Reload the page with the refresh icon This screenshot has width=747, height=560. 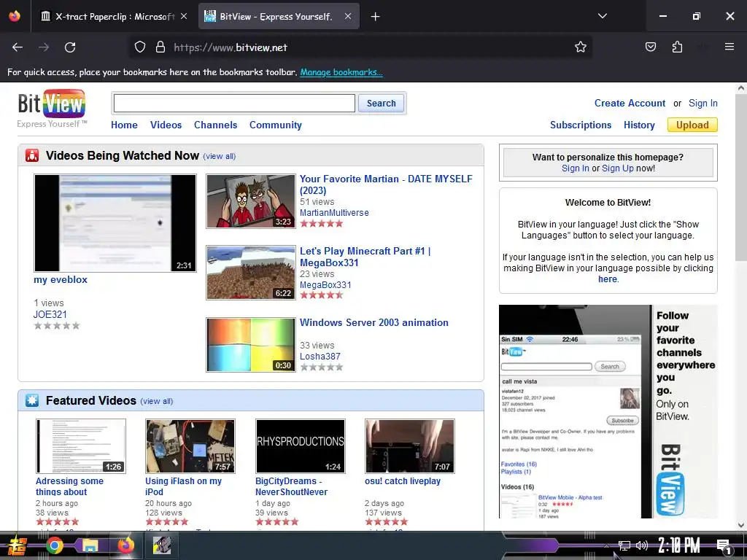click(70, 47)
